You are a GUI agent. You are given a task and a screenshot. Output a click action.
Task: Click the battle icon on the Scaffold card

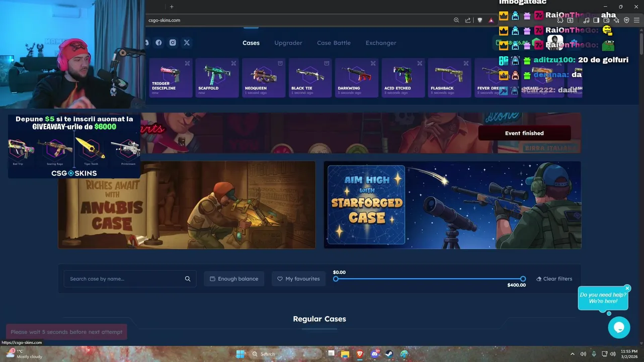[233, 63]
